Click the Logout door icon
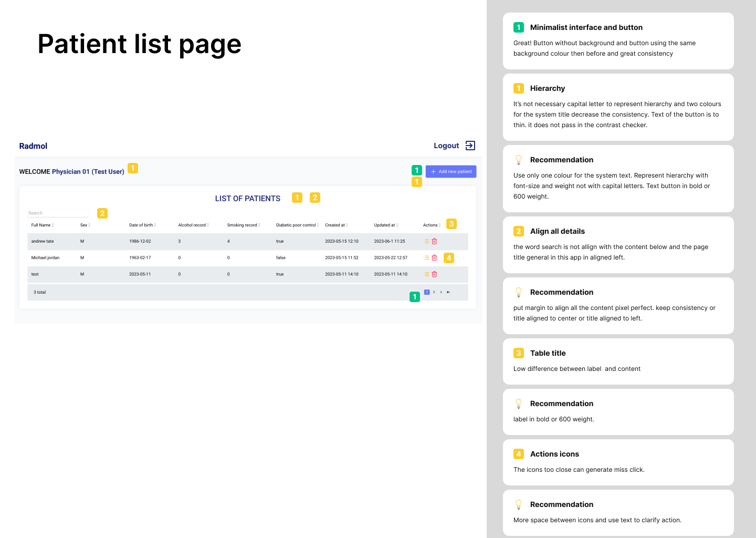The width and height of the screenshot is (756, 538). tap(470, 146)
